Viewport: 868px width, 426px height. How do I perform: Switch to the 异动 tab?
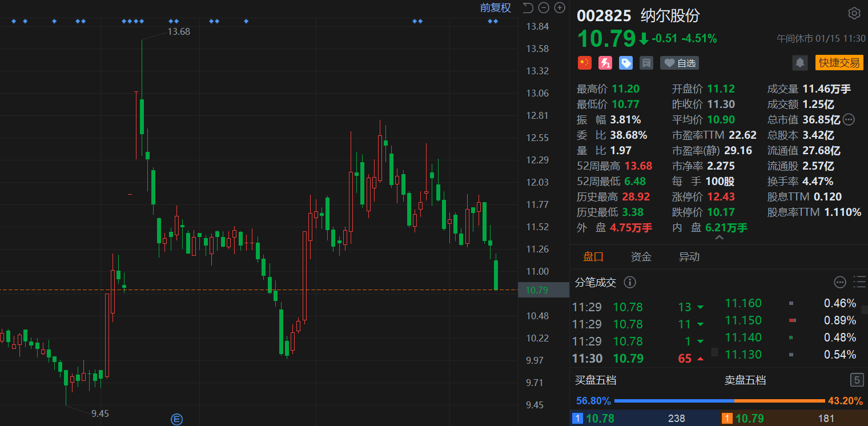coord(689,257)
